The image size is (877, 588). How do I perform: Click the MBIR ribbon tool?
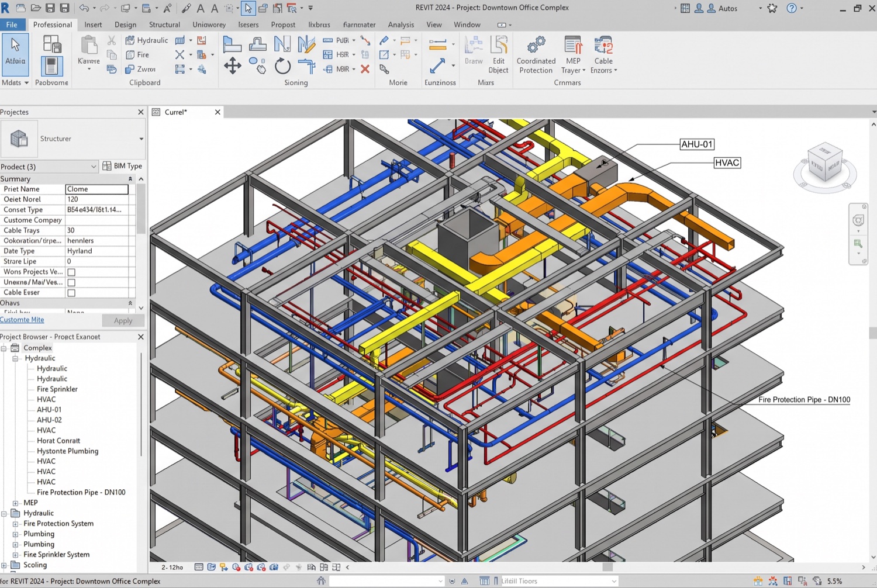339,69
